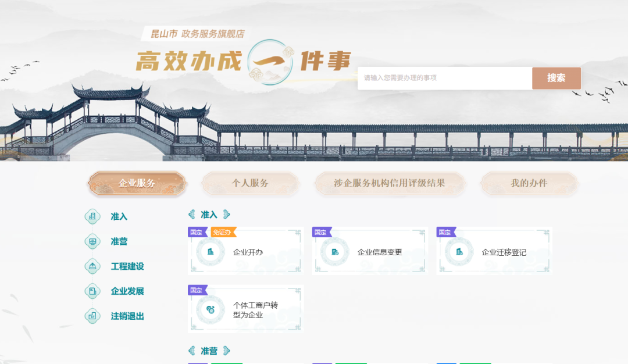Focus the 请输入您需要办理的事项 search field
Viewport: 628px width, 364px height.
pos(444,78)
